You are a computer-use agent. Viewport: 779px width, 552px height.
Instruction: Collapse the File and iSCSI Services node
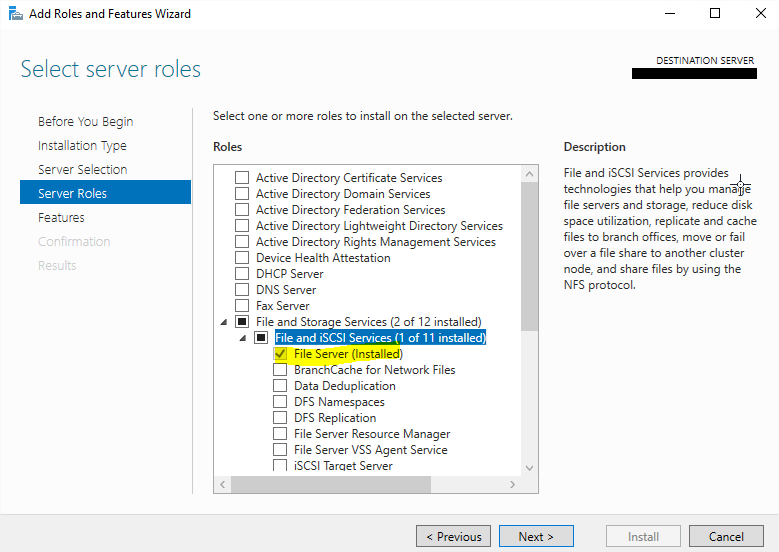coord(241,338)
